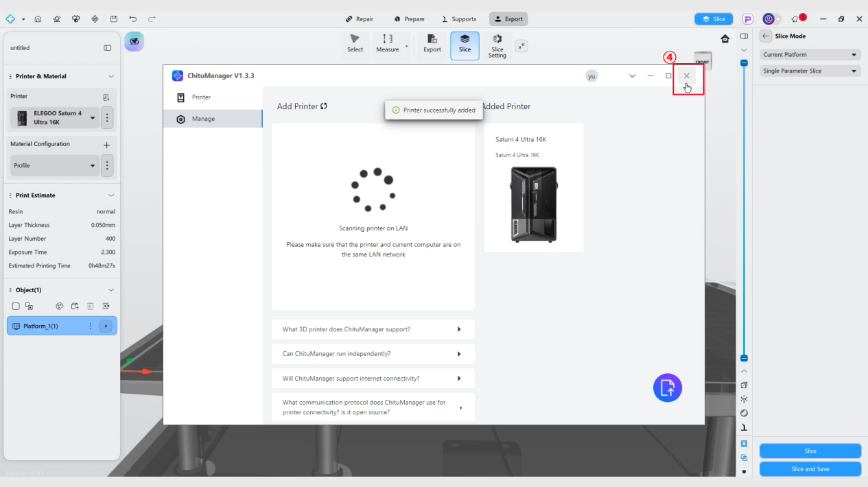The image size is (868, 487).
Task: Click the layer slider bottom handle
Action: point(744,359)
